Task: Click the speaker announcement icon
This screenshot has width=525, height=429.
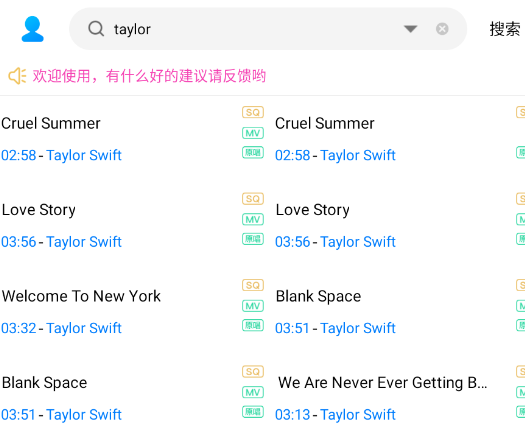Action: [17, 76]
